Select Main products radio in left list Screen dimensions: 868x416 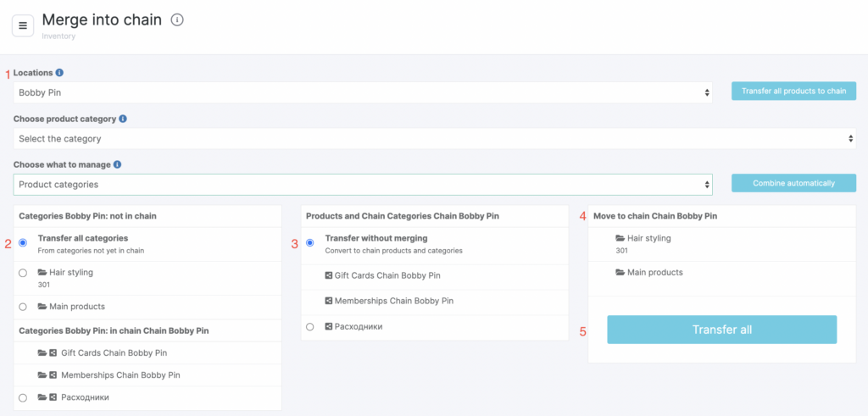click(23, 307)
